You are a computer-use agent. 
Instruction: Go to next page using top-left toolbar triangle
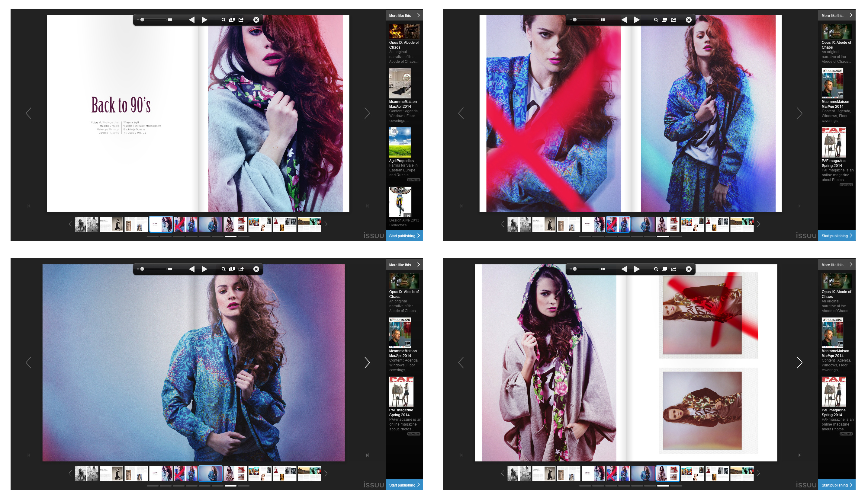pyautogui.click(x=204, y=20)
